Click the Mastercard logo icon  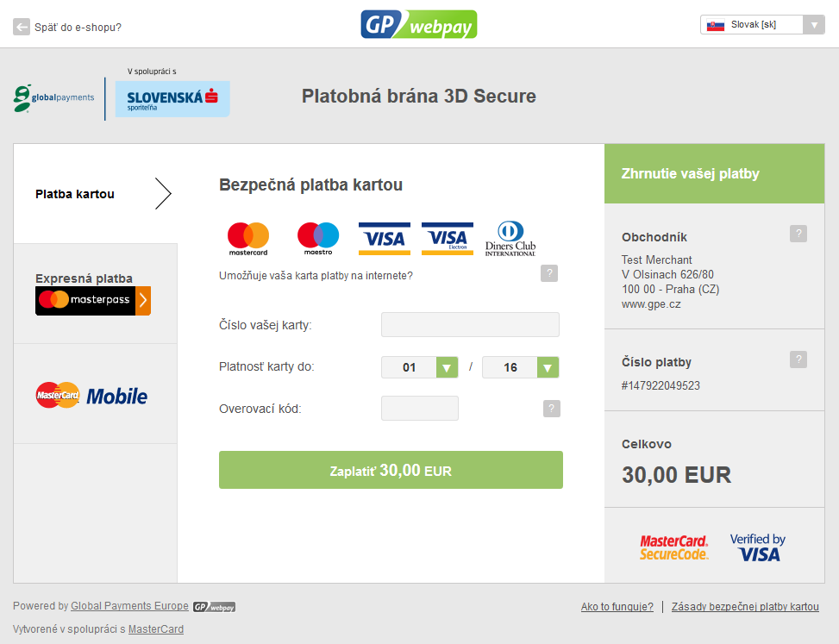tap(248, 239)
